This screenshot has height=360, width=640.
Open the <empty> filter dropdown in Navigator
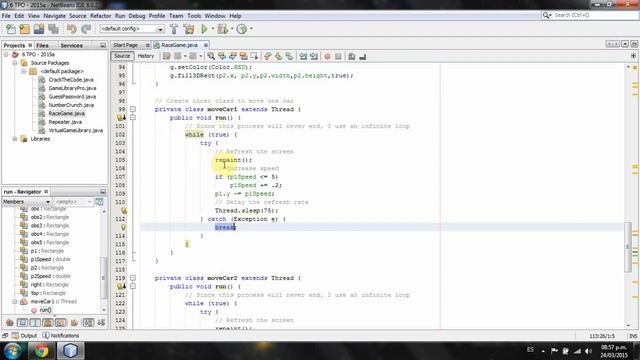pos(73,202)
